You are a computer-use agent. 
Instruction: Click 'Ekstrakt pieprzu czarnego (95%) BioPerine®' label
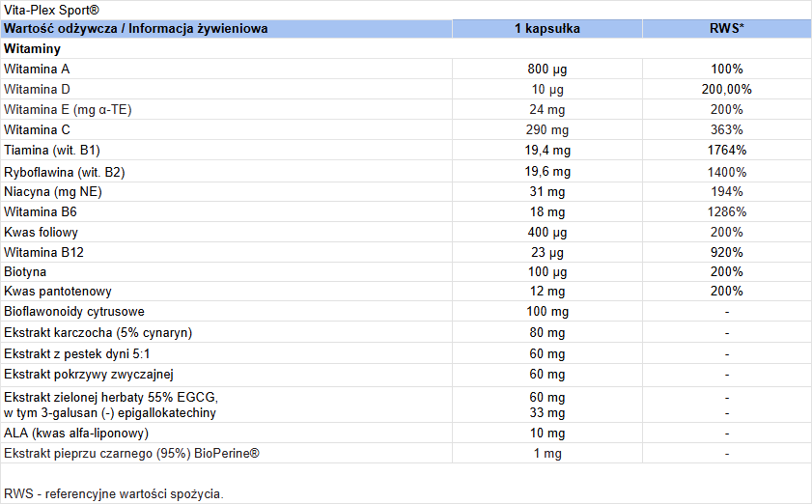131,453
